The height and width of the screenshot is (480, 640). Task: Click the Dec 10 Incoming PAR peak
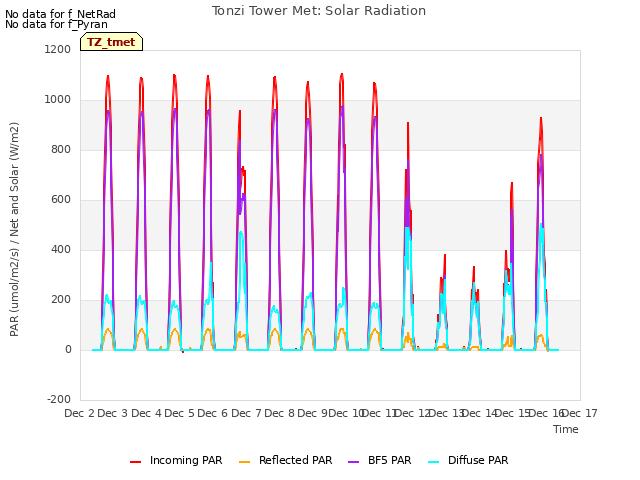pos(342,75)
